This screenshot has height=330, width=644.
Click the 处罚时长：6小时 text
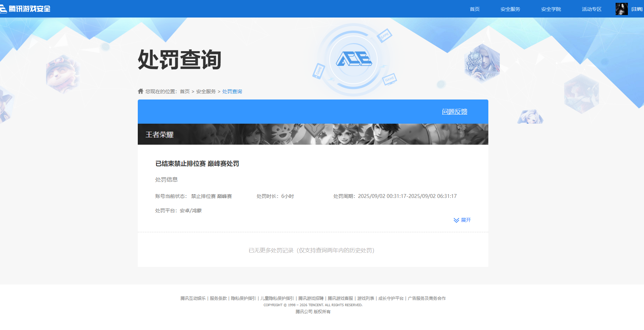pyautogui.click(x=275, y=196)
